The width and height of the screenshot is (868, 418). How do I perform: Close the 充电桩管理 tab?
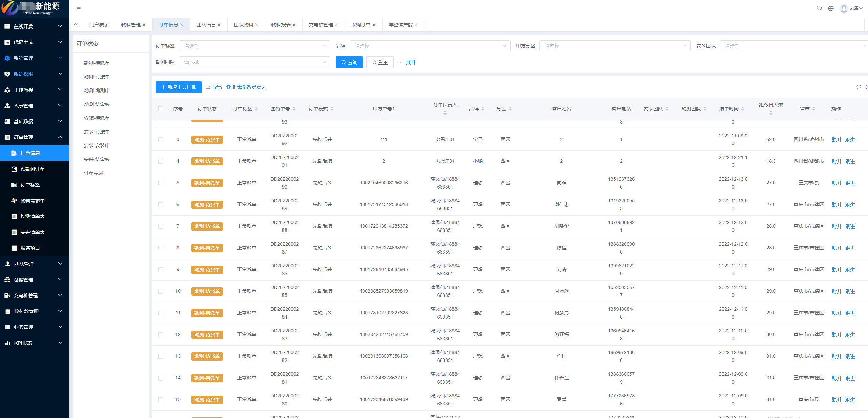pos(336,25)
